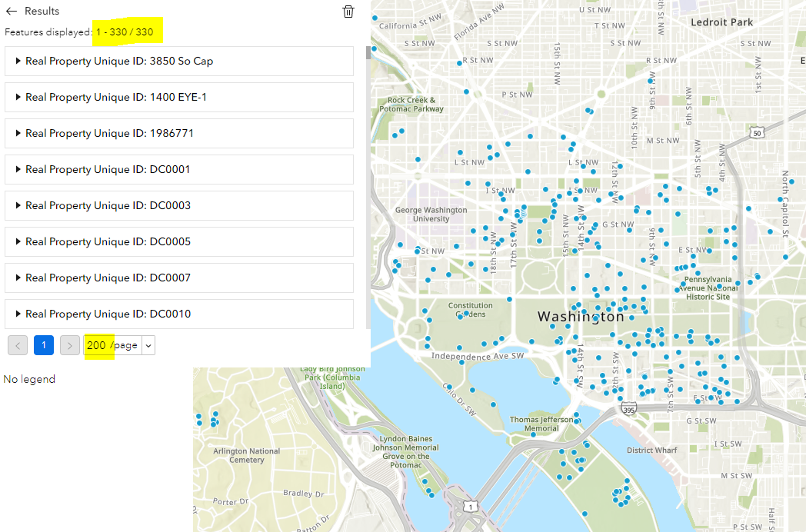Click the Route 50 highway shield
The height and width of the screenshot is (532, 806).
pyautogui.click(x=758, y=134)
